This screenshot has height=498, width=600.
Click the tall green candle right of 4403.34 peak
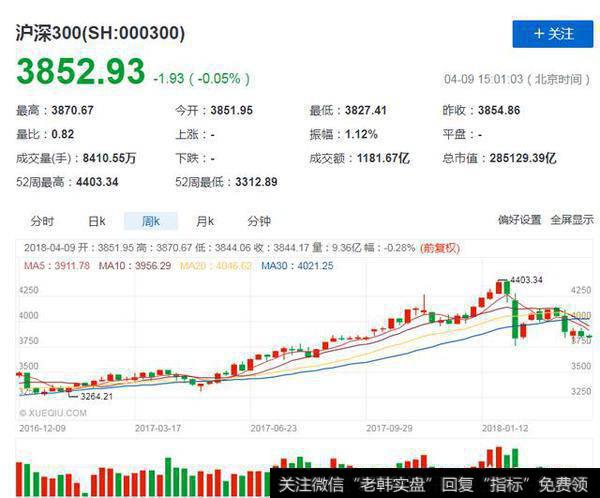pyautogui.click(x=515, y=320)
